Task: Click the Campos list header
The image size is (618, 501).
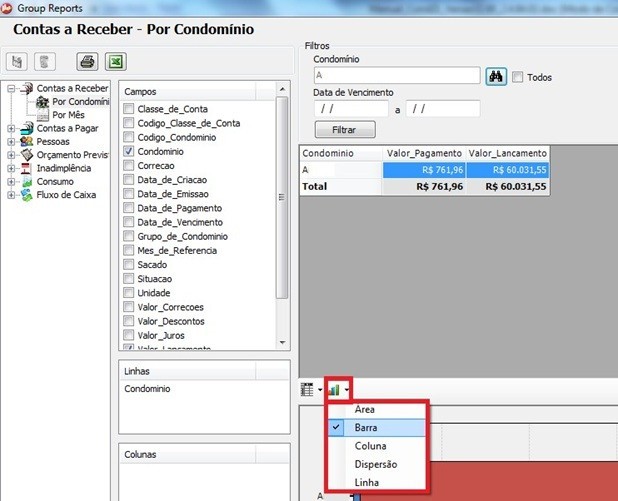Action: tap(187, 91)
